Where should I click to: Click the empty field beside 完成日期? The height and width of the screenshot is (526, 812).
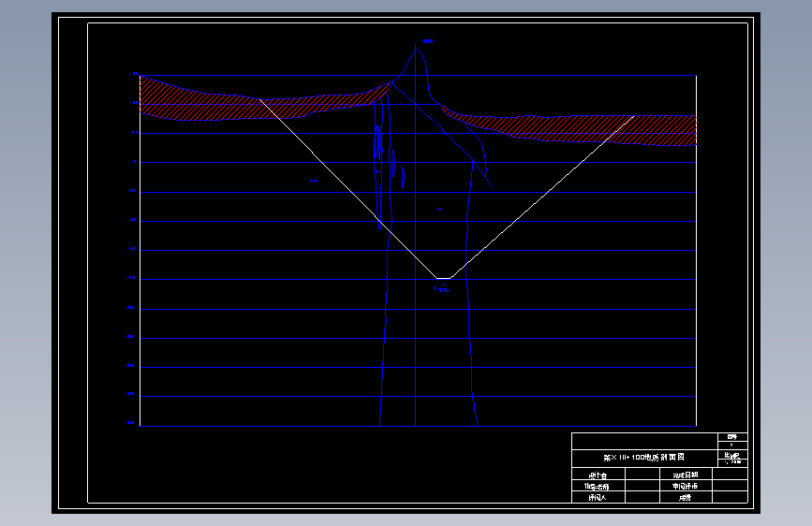[730, 475]
